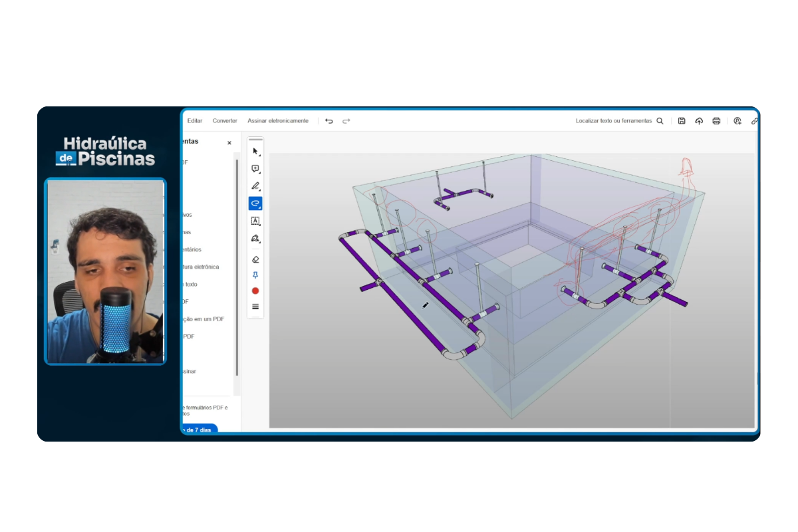Click the 7 dias trial button
This screenshot has height=532, width=798.
tap(199, 430)
